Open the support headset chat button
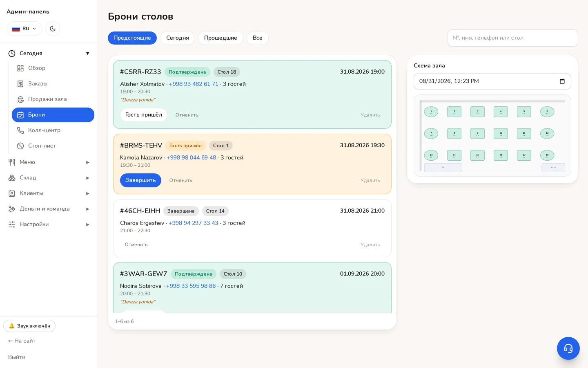This screenshot has width=588, height=368. (x=568, y=348)
